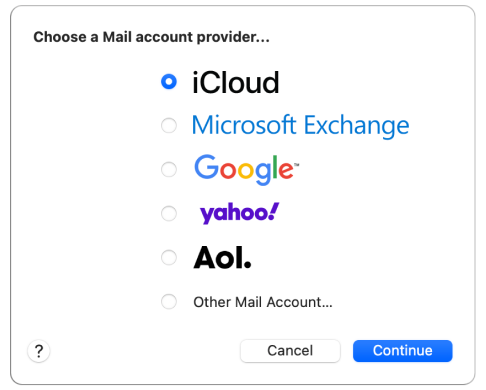Image resolution: width=486 pixels, height=390 pixels.
Task: Click the bold Aol. logo
Action: click(222, 257)
